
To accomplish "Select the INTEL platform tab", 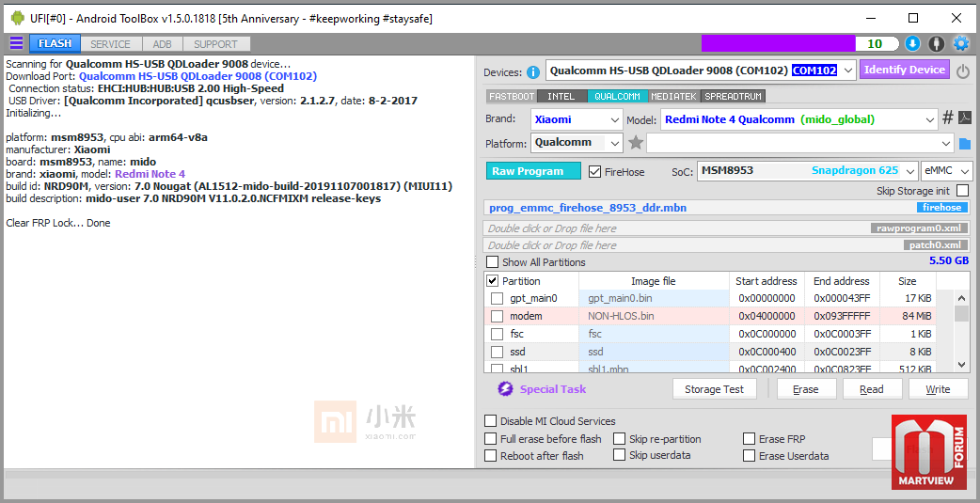I will (x=561, y=96).
